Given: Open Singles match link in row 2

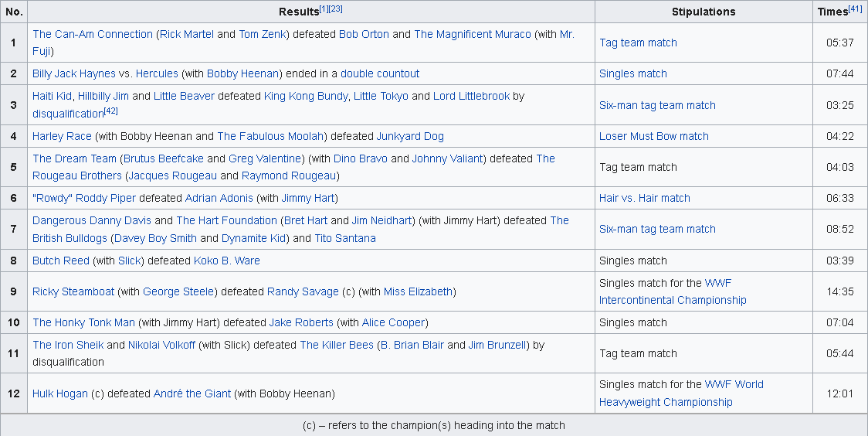Looking at the screenshot, I should tap(632, 73).
